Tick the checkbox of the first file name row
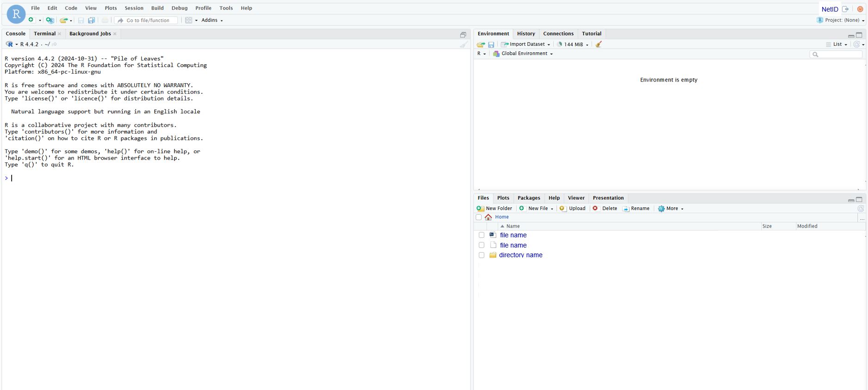 (x=481, y=235)
